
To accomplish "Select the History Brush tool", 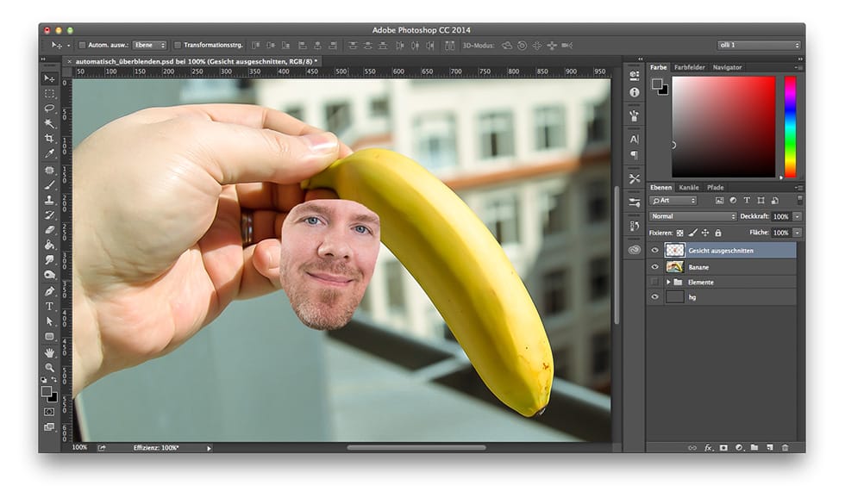I will coord(50,215).
